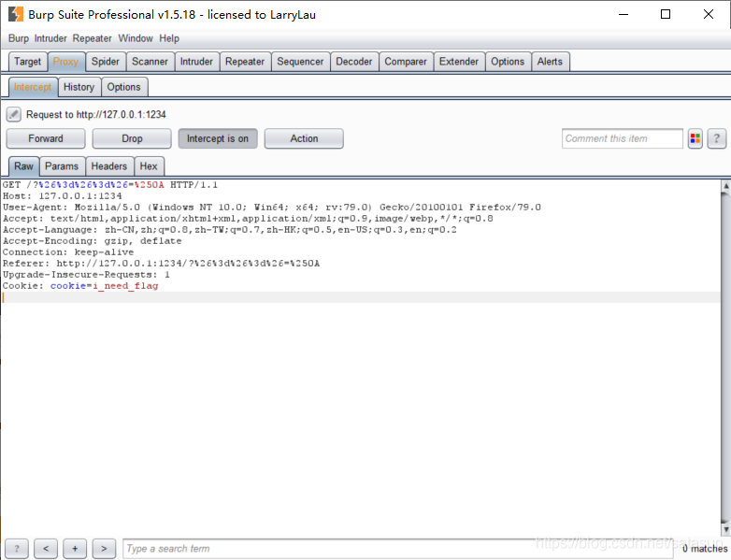Open the Extender tab

(x=459, y=62)
